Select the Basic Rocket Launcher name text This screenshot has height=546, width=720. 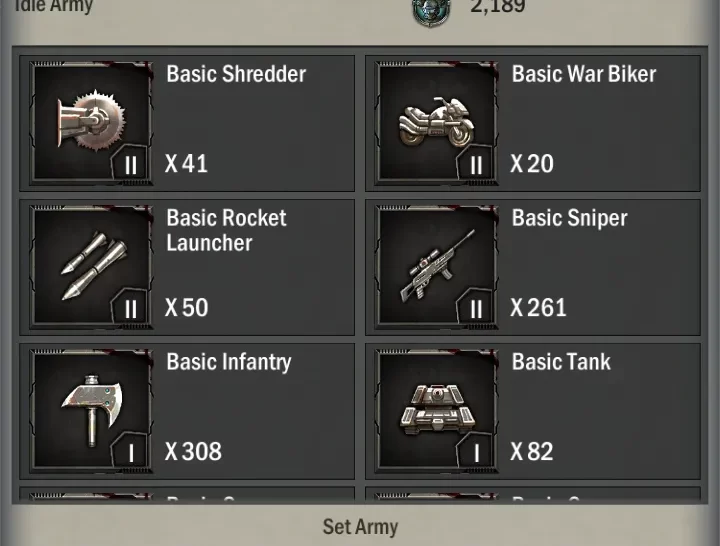tap(226, 231)
